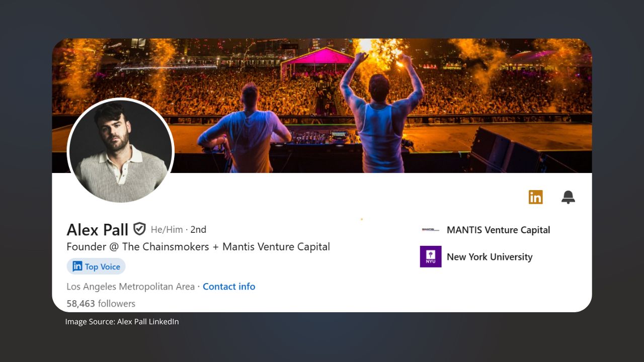
Task: View the 58,463 followers count
Action: click(101, 304)
